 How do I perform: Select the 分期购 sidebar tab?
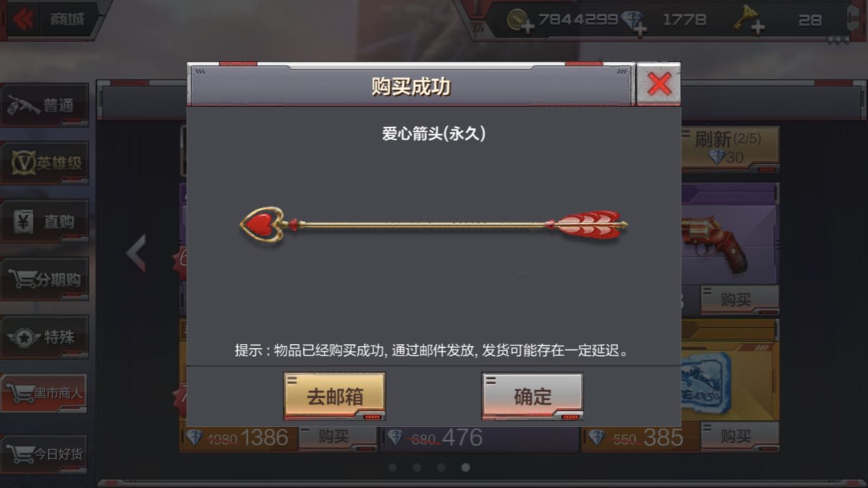pos(45,280)
